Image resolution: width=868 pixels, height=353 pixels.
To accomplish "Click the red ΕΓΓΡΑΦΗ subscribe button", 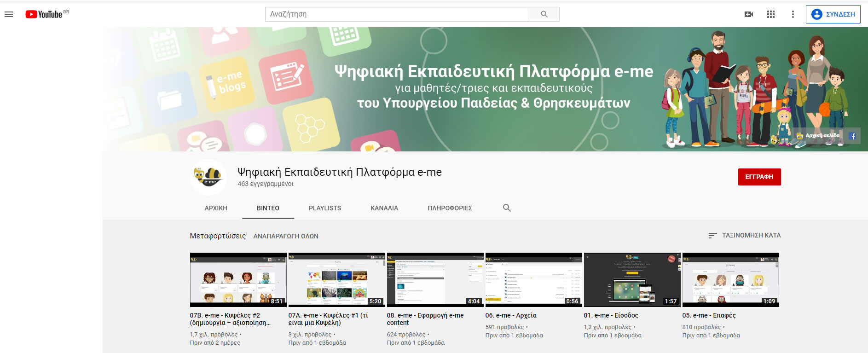I will [759, 177].
